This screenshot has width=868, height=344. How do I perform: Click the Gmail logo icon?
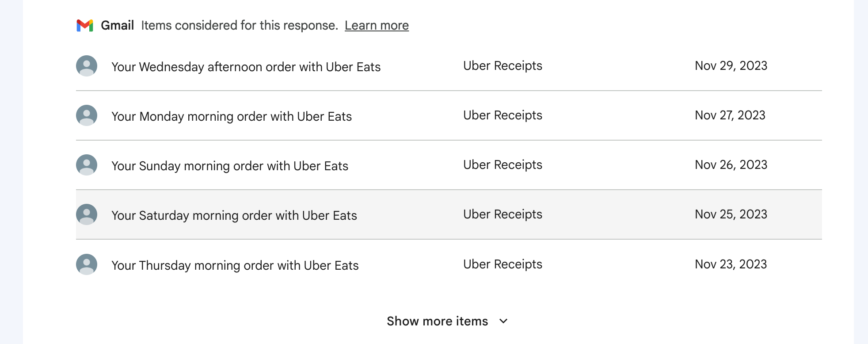[85, 26]
